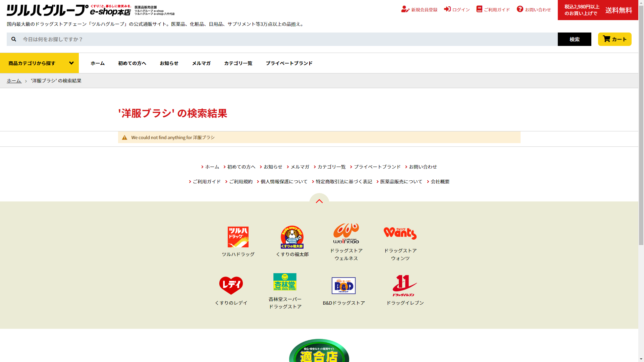Open the 会社概要 footer link

[x=440, y=182]
